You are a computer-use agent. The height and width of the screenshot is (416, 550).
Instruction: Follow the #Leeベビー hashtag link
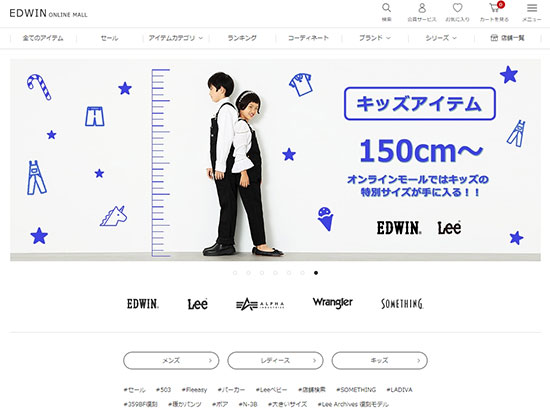click(271, 390)
